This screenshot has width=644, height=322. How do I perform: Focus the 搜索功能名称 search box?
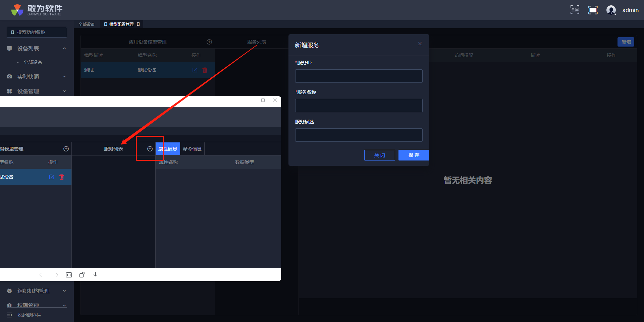[37, 32]
